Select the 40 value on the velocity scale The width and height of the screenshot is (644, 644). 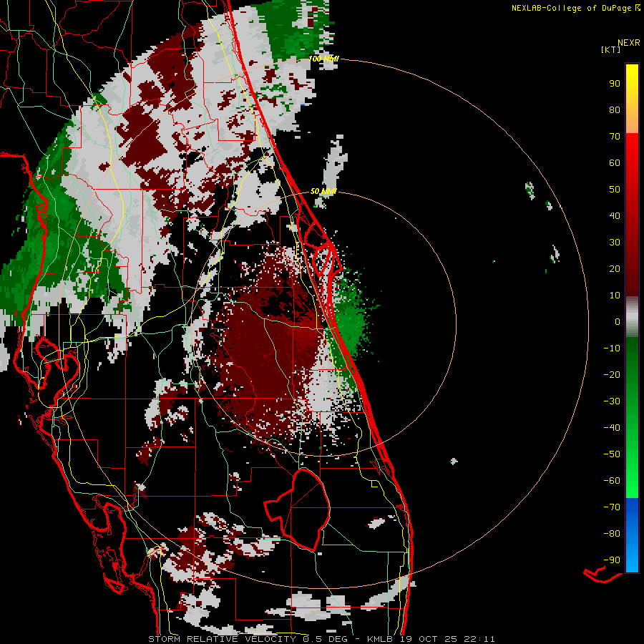coord(615,216)
